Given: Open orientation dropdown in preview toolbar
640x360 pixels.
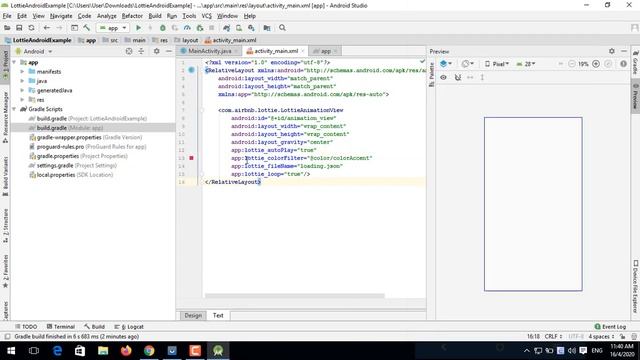Looking at the screenshot, I should 467,64.
